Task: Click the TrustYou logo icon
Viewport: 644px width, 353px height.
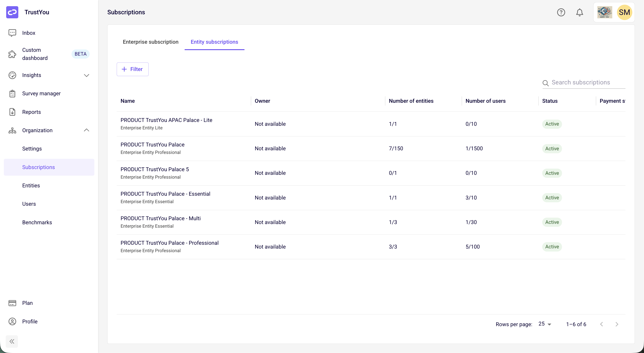Action: click(12, 12)
